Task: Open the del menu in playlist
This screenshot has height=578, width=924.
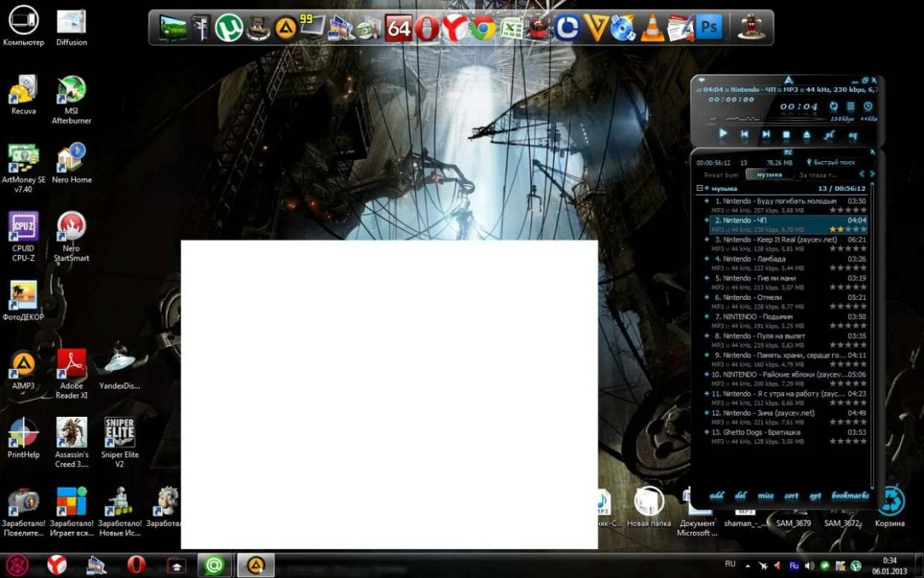Action: 741,495
